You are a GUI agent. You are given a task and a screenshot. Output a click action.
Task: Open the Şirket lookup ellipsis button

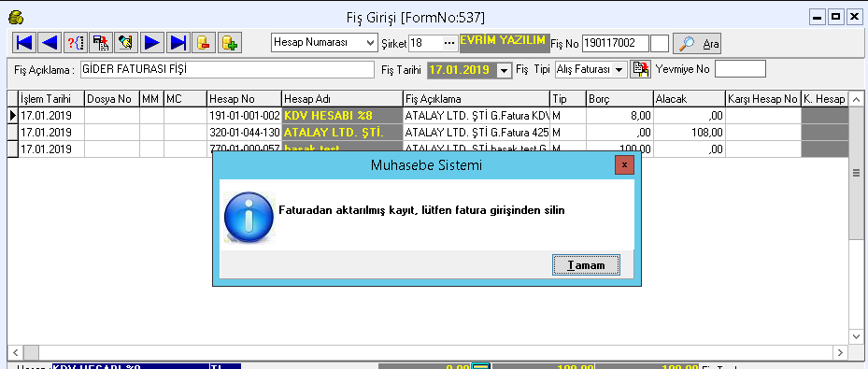tap(449, 43)
